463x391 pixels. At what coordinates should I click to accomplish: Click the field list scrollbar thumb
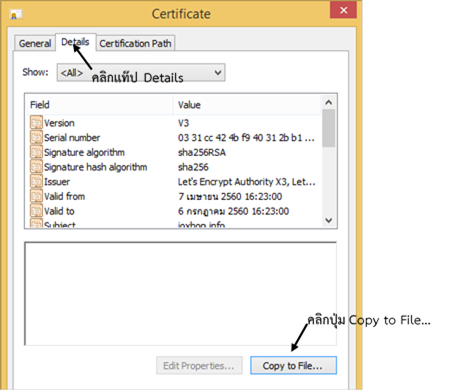[329, 128]
